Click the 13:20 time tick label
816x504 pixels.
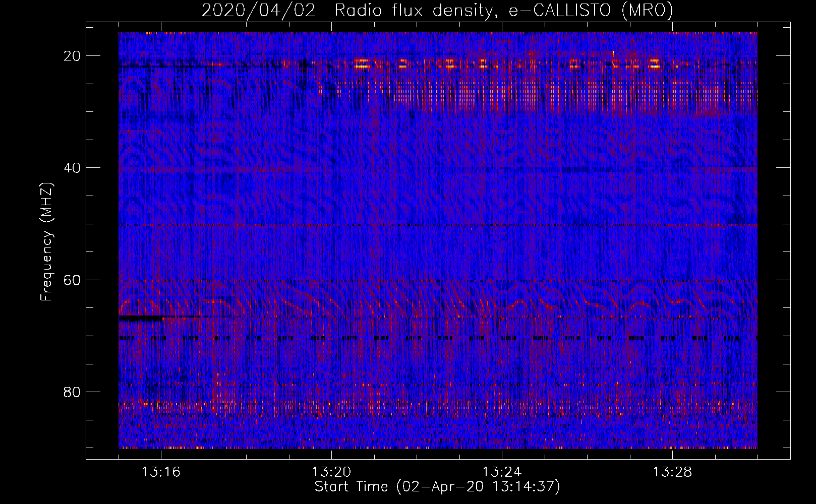click(331, 472)
